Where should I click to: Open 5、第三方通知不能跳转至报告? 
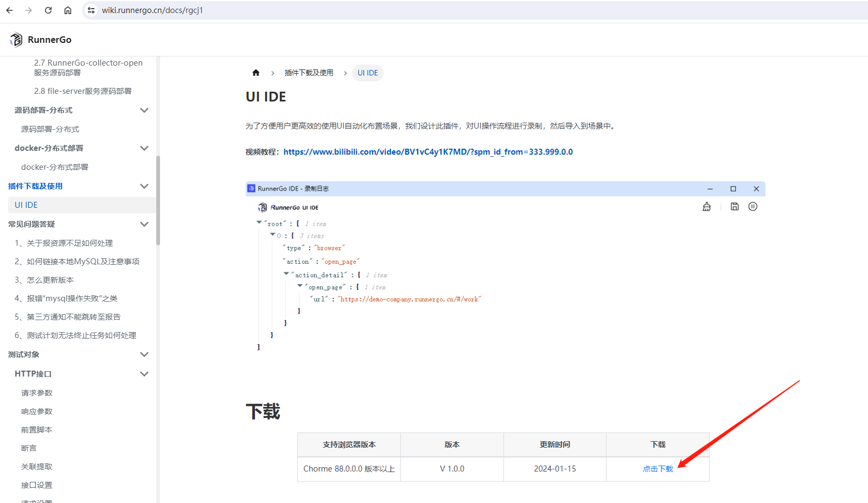pyautogui.click(x=67, y=317)
